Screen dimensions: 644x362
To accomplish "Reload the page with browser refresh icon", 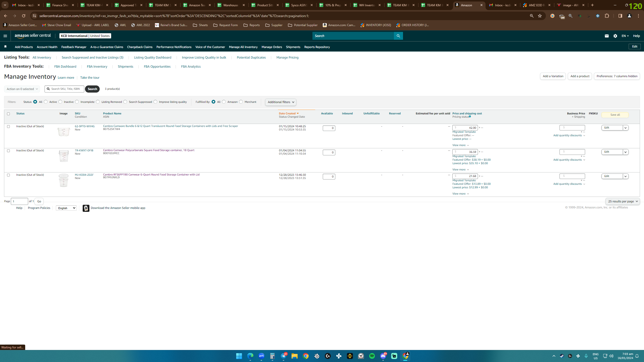I will (x=23, y=16).
